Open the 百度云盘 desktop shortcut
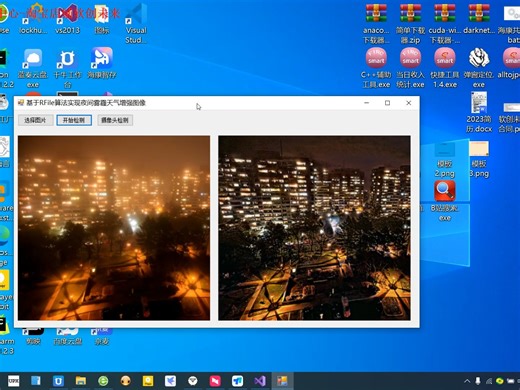Viewport: 520px width, 390px height. (x=68, y=336)
